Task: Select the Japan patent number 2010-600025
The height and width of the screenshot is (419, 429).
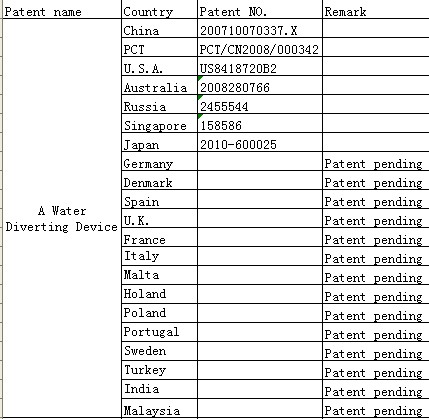Action: point(260,142)
